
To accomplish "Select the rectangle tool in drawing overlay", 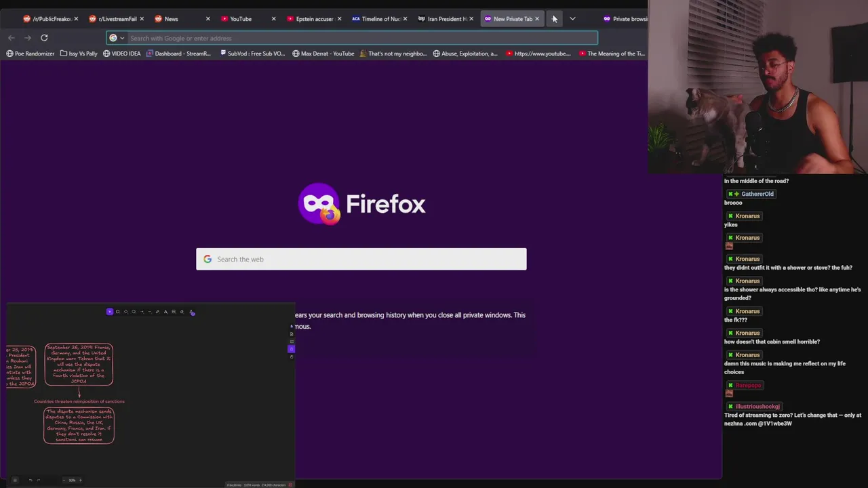I will click(x=117, y=312).
